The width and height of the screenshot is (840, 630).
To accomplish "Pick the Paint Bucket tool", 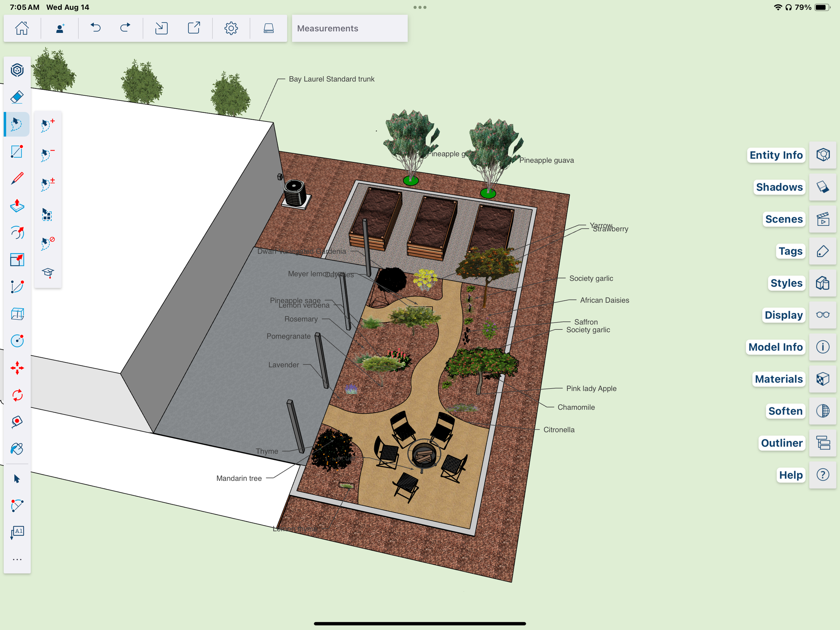I will pos(17,449).
